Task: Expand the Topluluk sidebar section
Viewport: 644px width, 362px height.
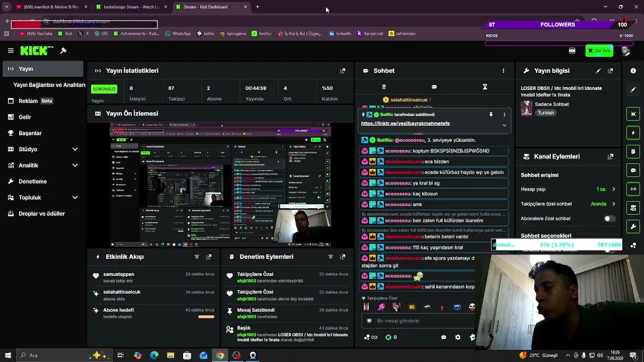Action: [x=75, y=198]
